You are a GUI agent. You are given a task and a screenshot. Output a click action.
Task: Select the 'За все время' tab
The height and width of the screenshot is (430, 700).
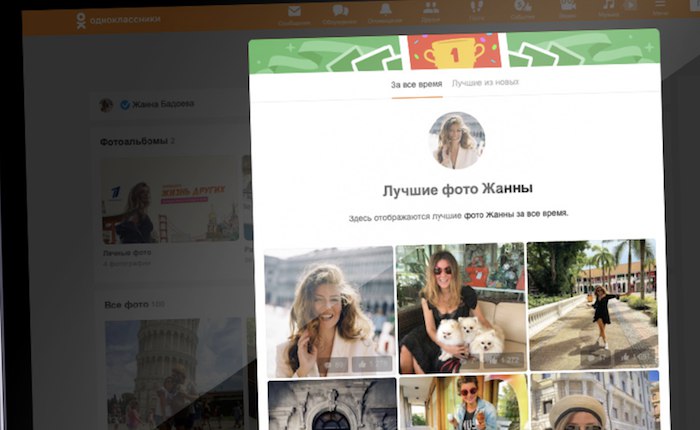coord(417,84)
